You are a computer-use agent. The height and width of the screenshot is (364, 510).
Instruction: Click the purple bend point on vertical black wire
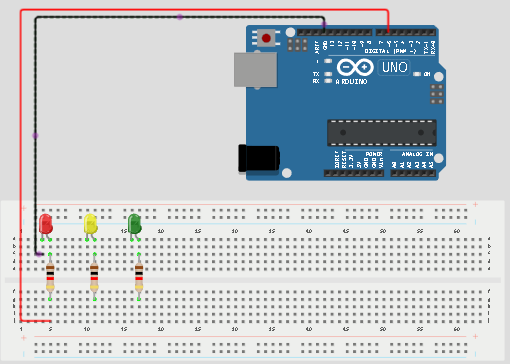35,136
